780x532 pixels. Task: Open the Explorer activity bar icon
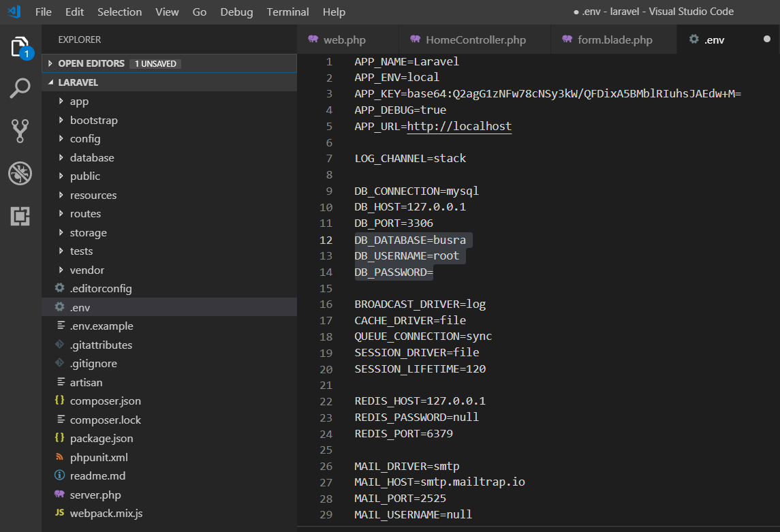point(20,48)
